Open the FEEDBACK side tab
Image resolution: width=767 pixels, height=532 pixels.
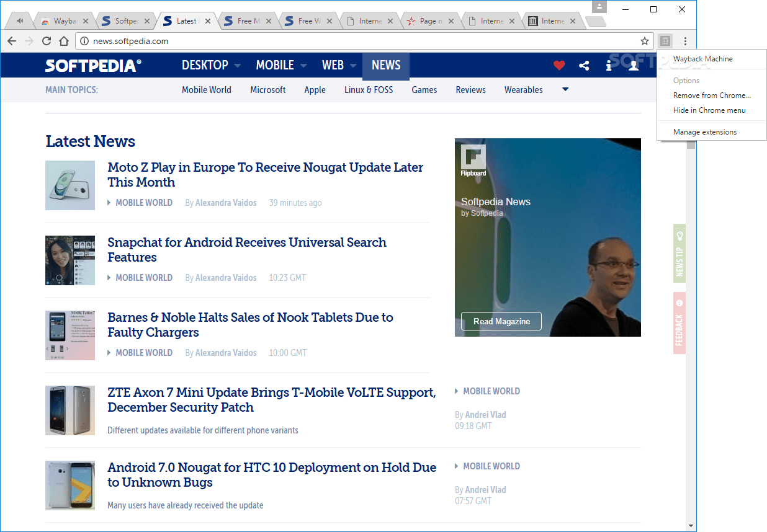tap(680, 323)
